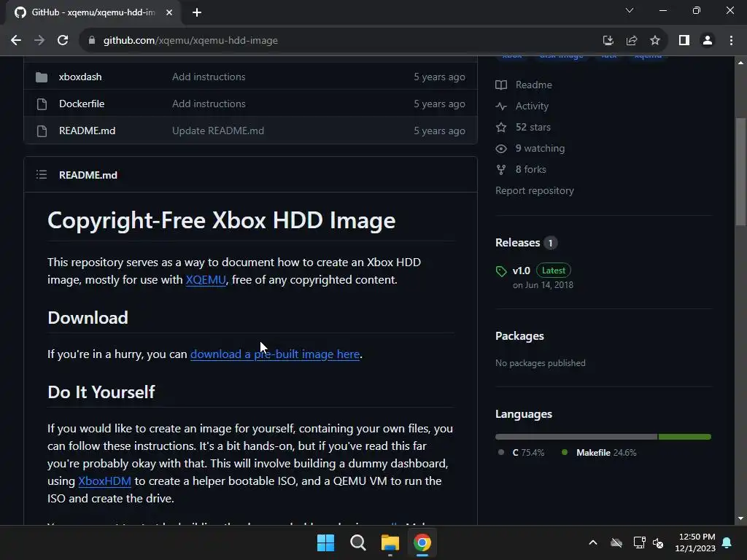Open the XboxHDM link
The width and height of the screenshot is (747, 560).
click(104, 481)
